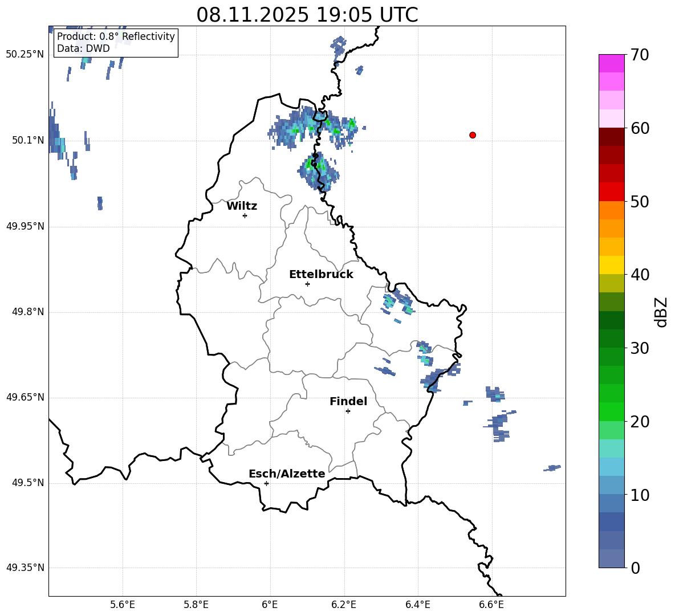This screenshot has height=616, width=675.
Task: Click the 50 tick label on the colorbar
Action: point(640,202)
